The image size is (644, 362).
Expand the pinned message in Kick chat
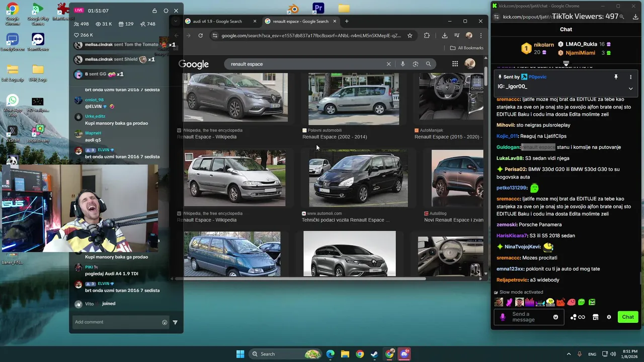[630, 88]
